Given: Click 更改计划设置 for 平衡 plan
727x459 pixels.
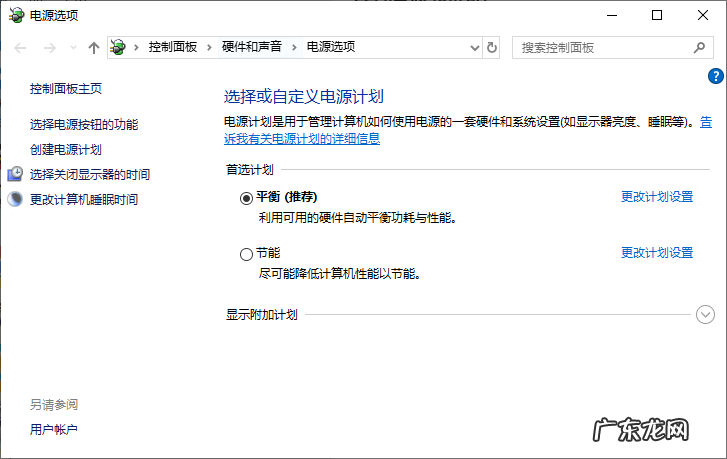Looking at the screenshot, I should pyautogui.click(x=657, y=197).
